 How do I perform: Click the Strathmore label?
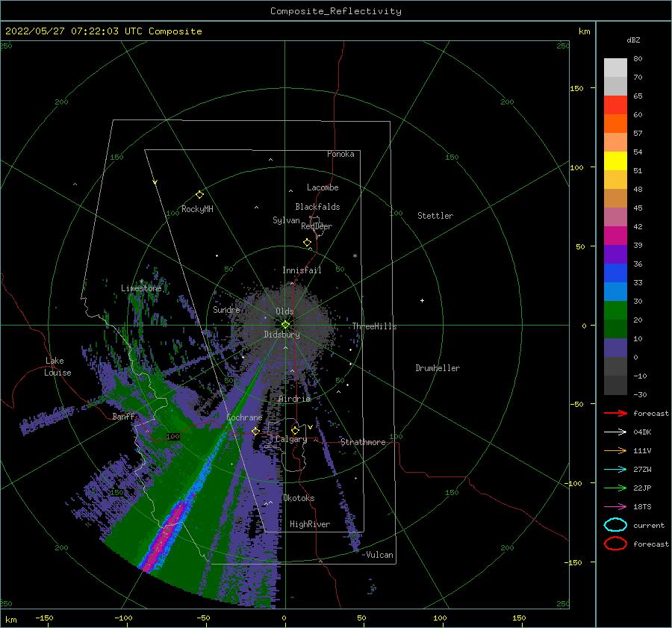[x=363, y=442]
